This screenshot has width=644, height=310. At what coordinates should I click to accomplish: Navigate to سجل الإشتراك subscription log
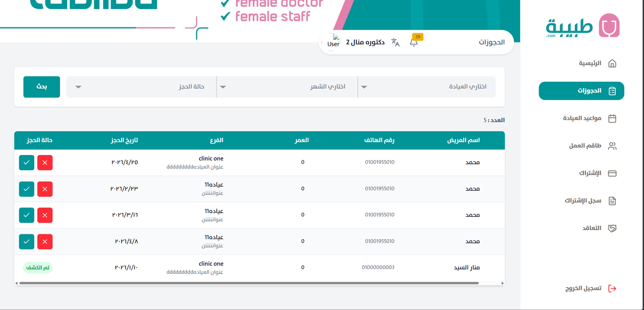point(590,201)
